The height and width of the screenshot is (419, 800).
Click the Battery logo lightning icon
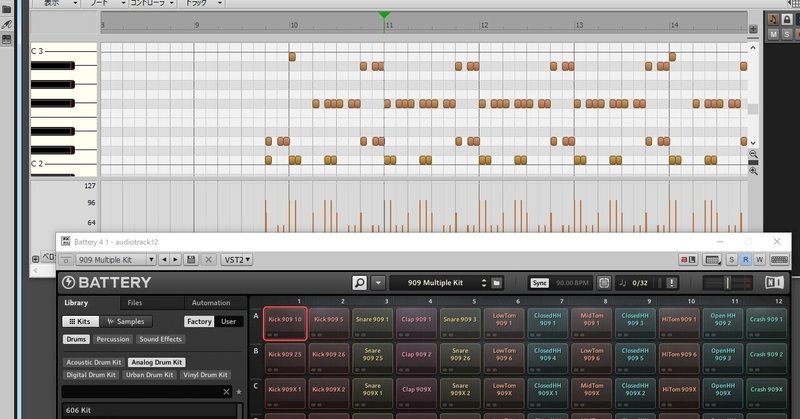pos(68,282)
